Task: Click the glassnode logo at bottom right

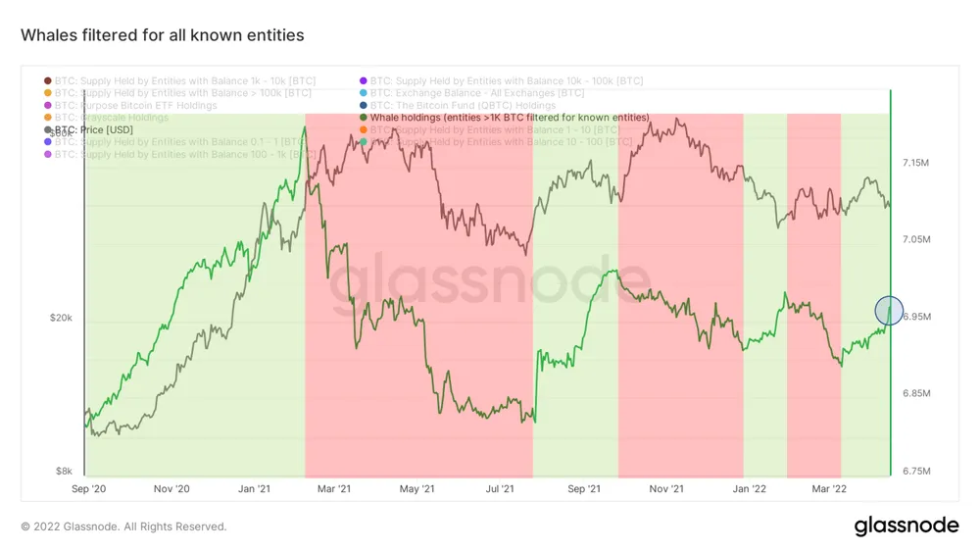Action: point(906,526)
